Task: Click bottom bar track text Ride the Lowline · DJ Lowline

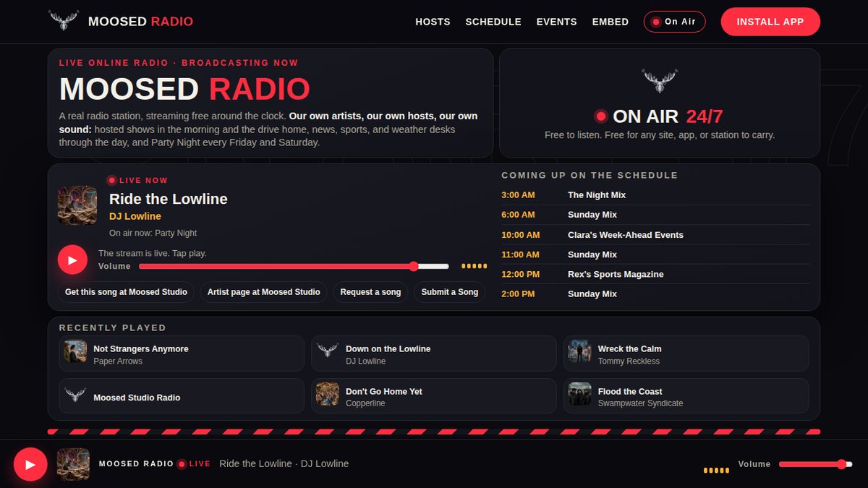Action: [x=284, y=463]
